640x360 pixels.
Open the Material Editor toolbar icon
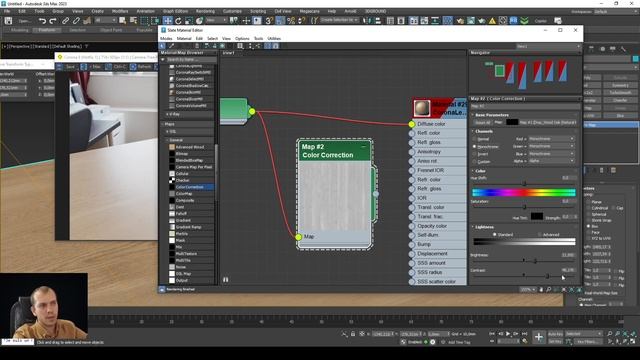click(448, 20)
